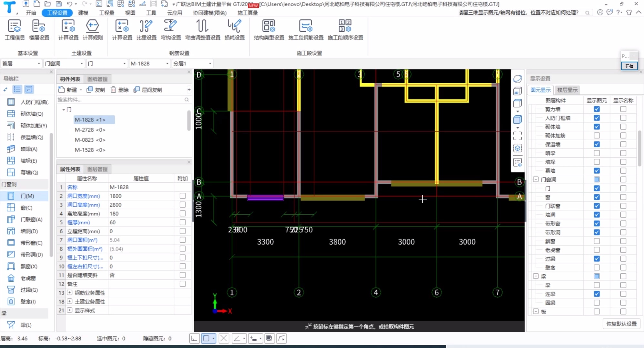Viewport: 644px width, 348px height.
Task: Check 离地高度 附加 checkbox
Action: pyautogui.click(x=183, y=213)
